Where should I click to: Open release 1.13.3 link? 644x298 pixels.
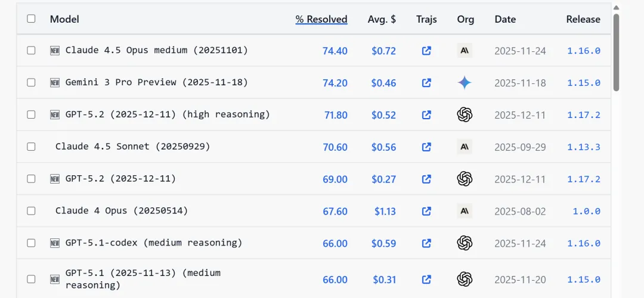tap(583, 147)
